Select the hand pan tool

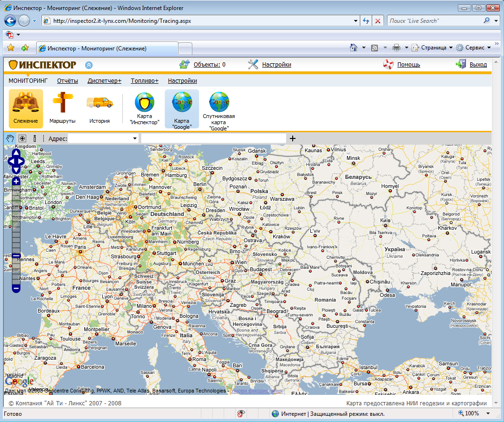point(10,138)
